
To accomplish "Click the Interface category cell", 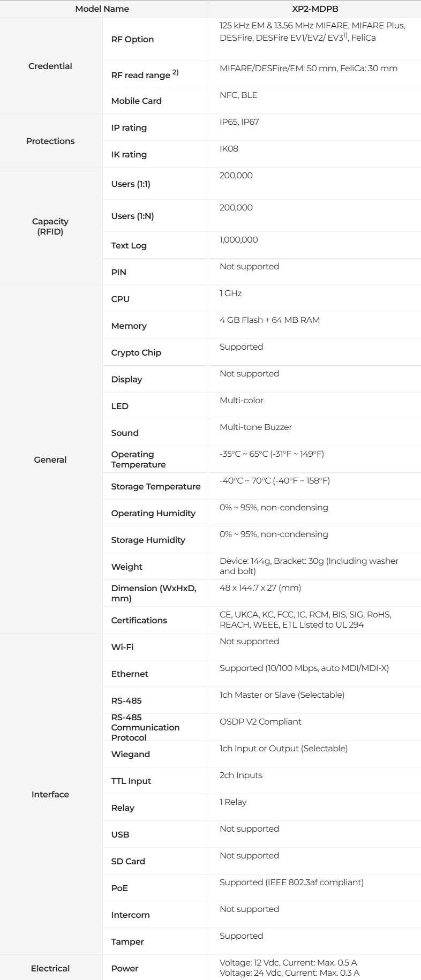I will tap(50, 794).
